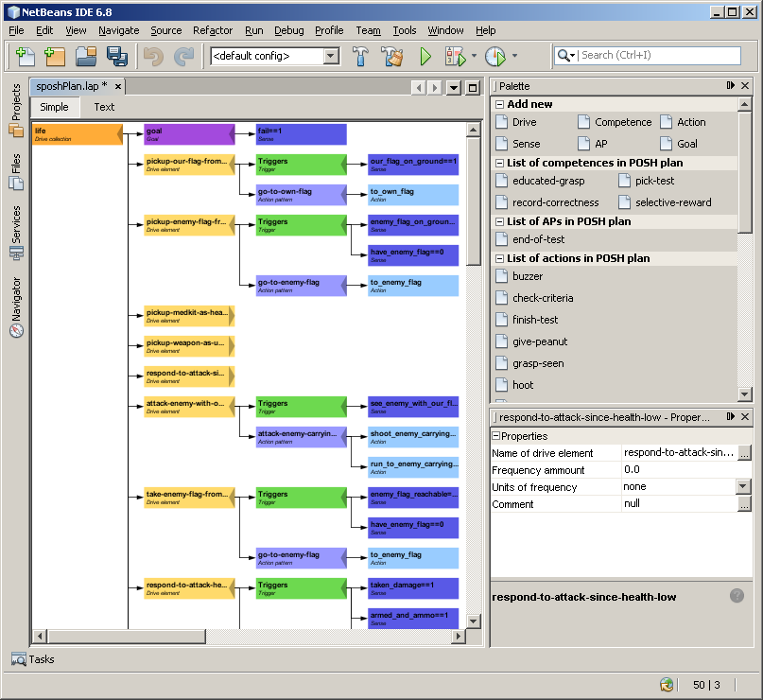Open the Projects sidebar panel
Image resolution: width=763 pixels, height=700 pixels.
[x=16, y=110]
